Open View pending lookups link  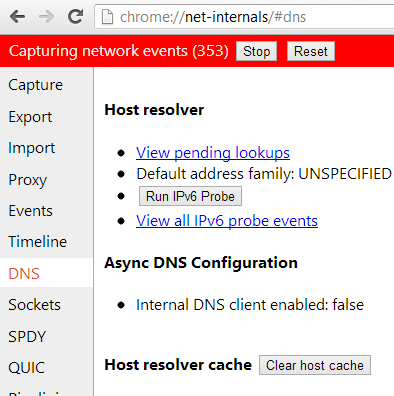pyautogui.click(x=213, y=153)
